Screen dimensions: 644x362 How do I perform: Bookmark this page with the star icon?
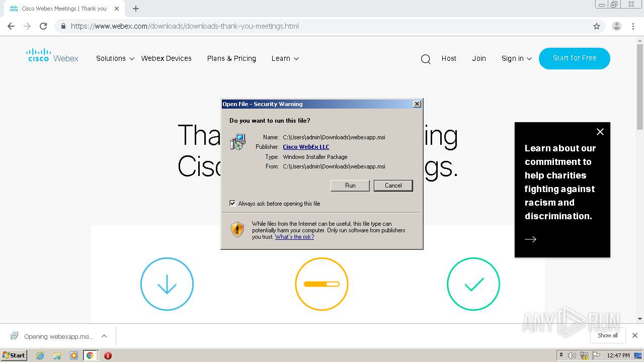point(597,26)
